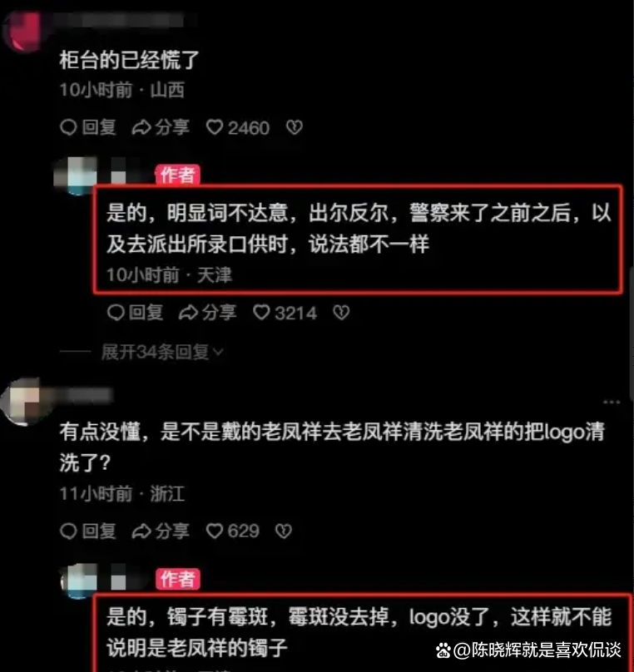The image size is (634, 672).
Task: Tap the second 作者 author badge
Action: coord(178,580)
